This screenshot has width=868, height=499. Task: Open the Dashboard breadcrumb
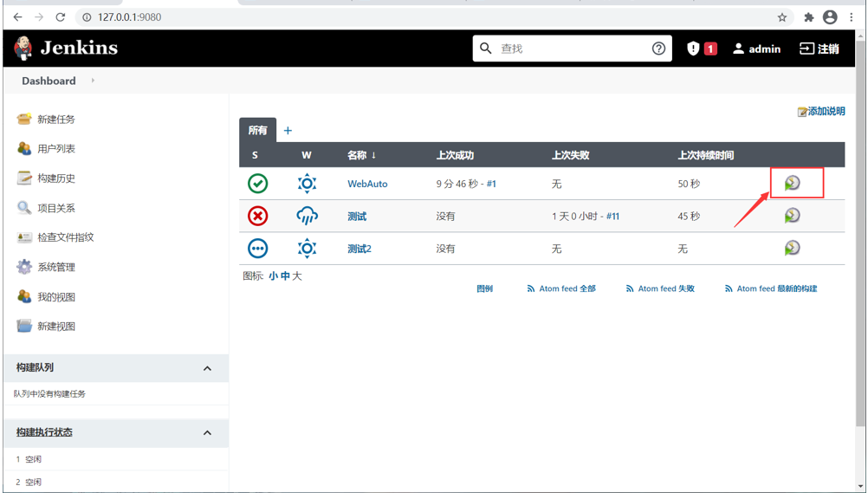pyautogui.click(x=49, y=81)
